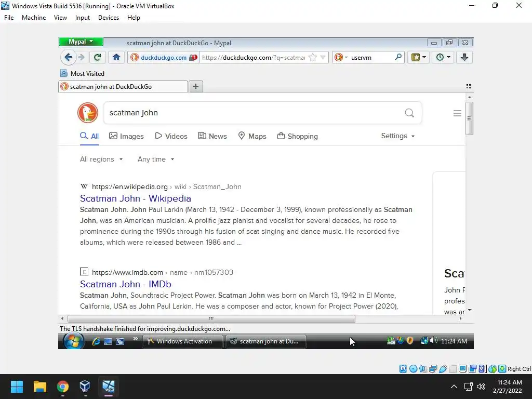Open the VirtualBox View menu
The image size is (532, 399).
point(60,18)
